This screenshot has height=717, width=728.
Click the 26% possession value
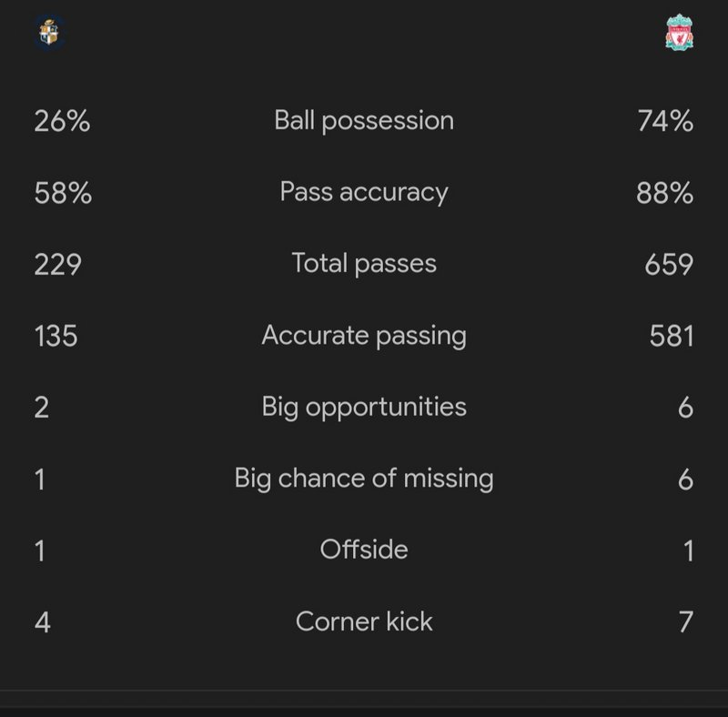[62, 122]
